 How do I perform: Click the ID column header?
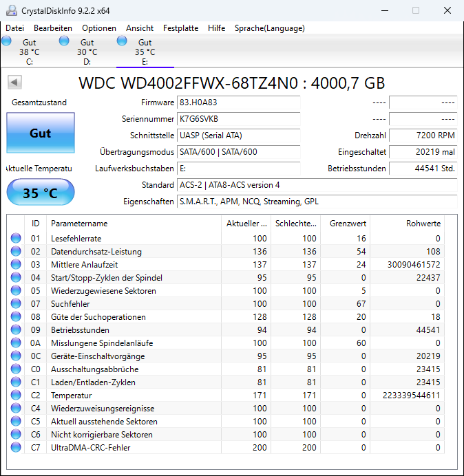[35, 224]
